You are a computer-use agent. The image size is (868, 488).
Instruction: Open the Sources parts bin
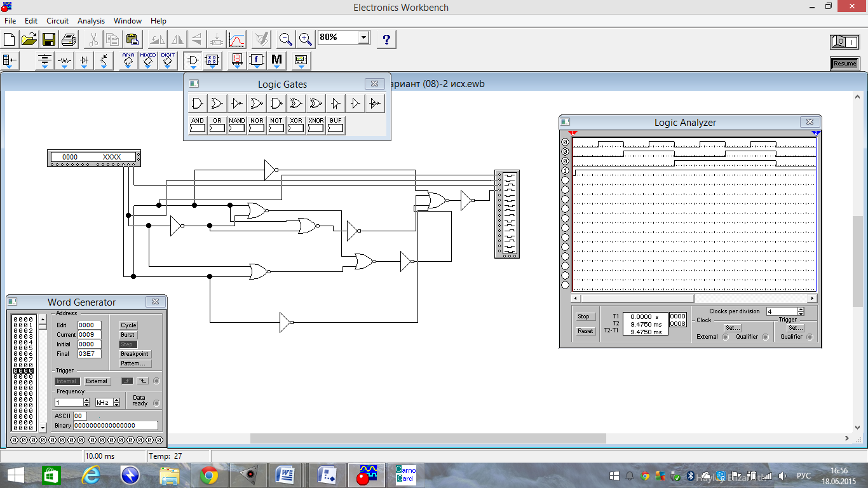44,61
